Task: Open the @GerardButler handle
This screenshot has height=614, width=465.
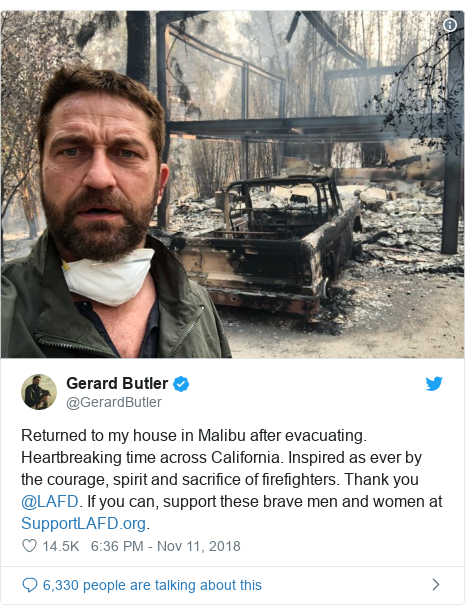Action: pyautogui.click(x=114, y=402)
